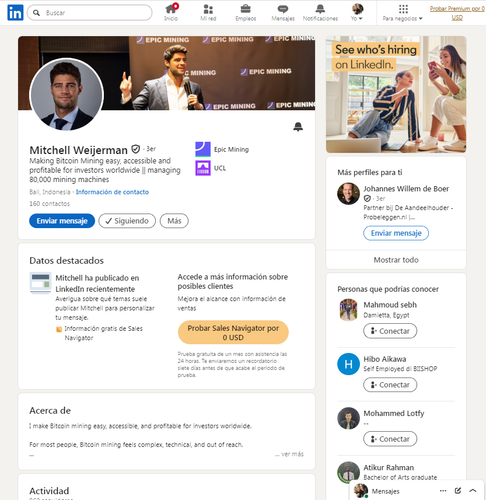Open Empleos jobs briefcase icon
Screen dimensions: 486x500
point(246,12)
